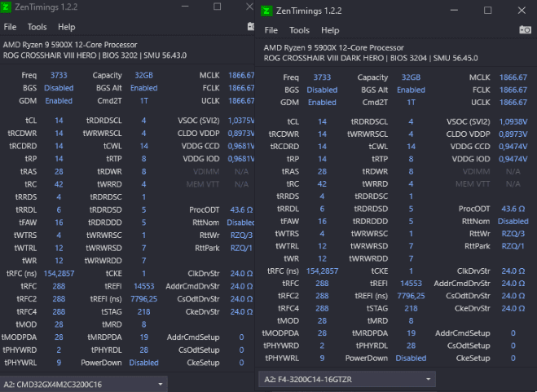Click UCLK value 1866.67 in left window

point(241,101)
